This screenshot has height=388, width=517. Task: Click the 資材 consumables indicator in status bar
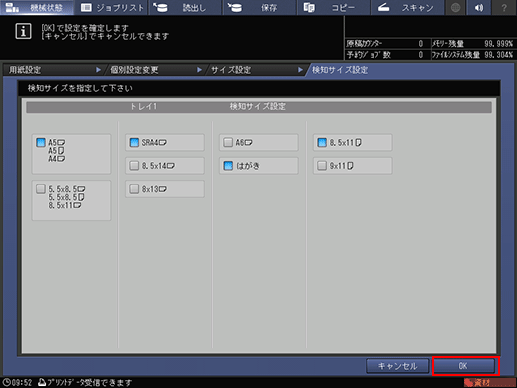489,382
